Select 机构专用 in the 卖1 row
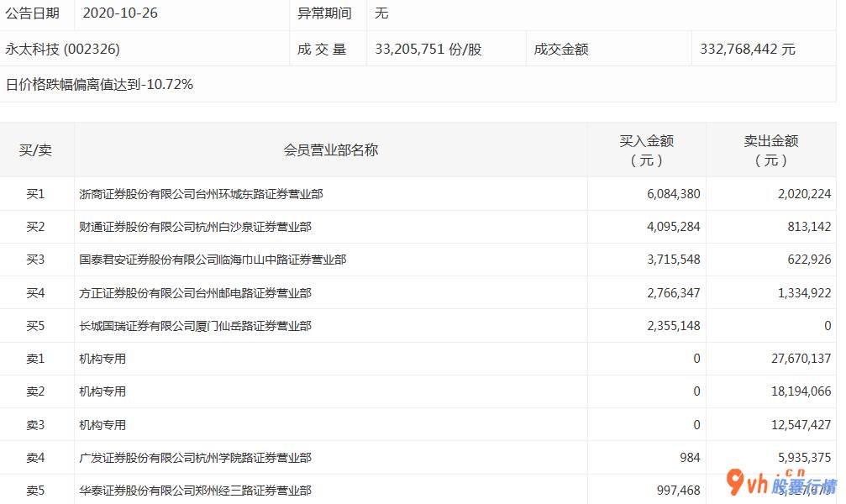 pos(102,359)
